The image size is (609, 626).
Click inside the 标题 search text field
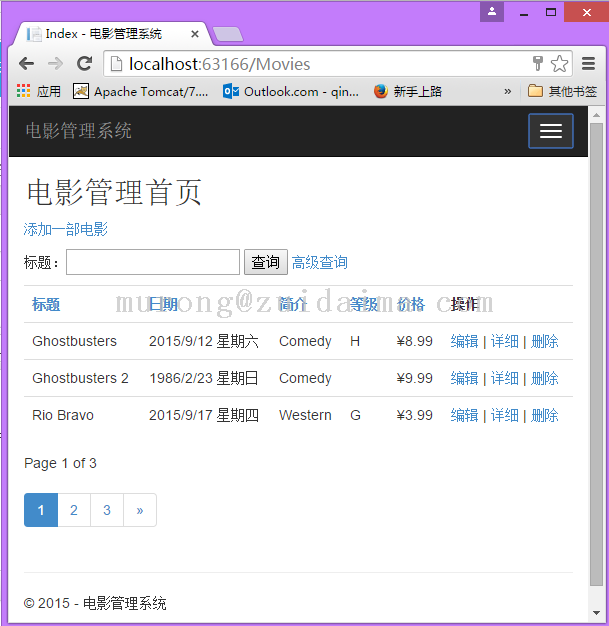point(152,262)
